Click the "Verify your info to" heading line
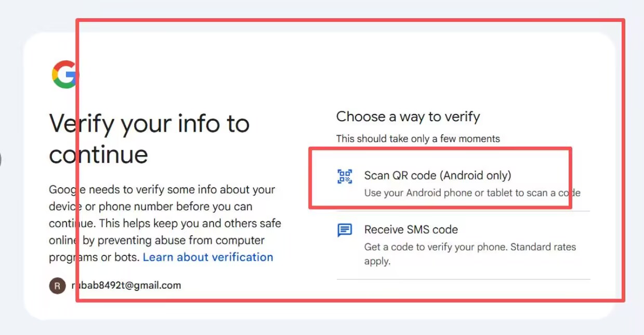 [x=149, y=124]
